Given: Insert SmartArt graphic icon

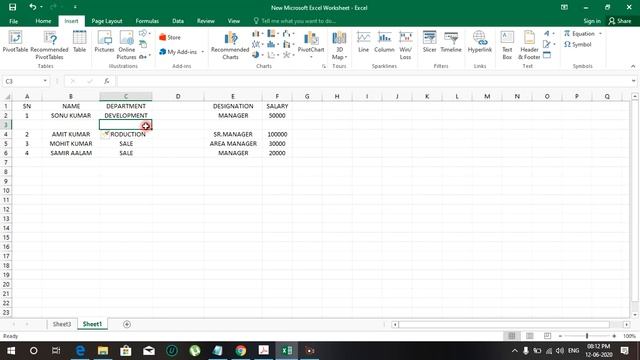Looking at the screenshot, I should (143, 44).
